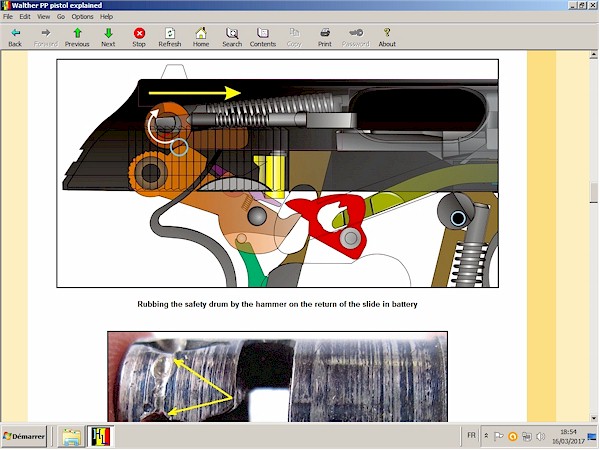
Task: Show the Contents panel
Action: tap(262, 37)
